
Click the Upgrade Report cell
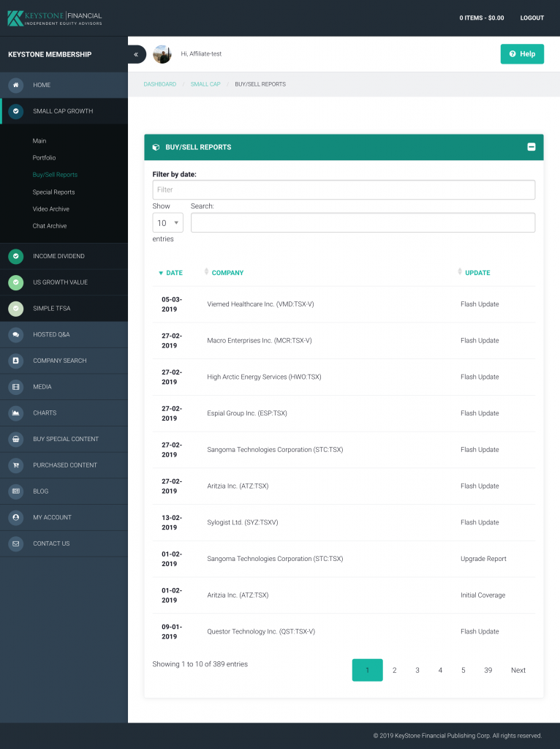click(x=483, y=560)
